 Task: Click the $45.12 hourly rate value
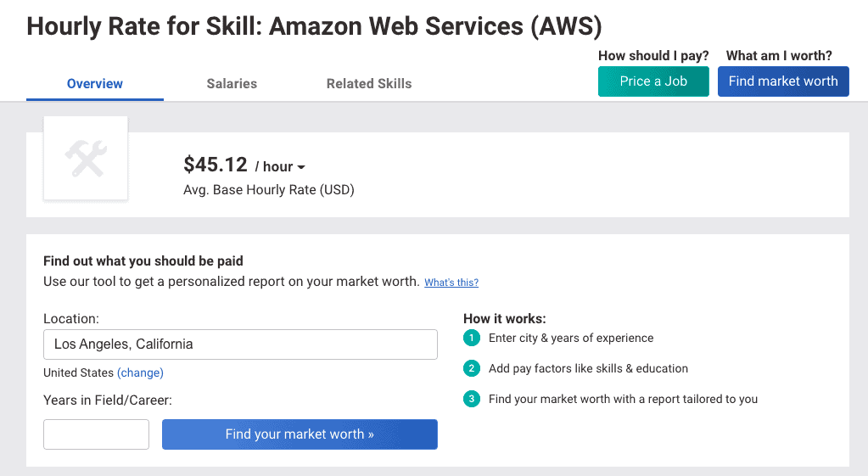pos(216,165)
